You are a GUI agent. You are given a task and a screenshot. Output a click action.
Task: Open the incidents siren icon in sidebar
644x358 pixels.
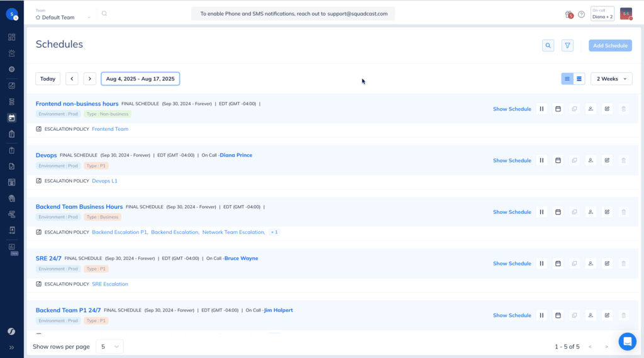pos(12,53)
